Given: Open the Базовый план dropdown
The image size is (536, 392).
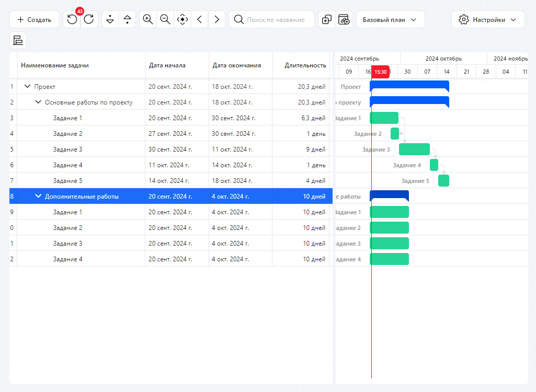Looking at the screenshot, I should [x=391, y=19].
